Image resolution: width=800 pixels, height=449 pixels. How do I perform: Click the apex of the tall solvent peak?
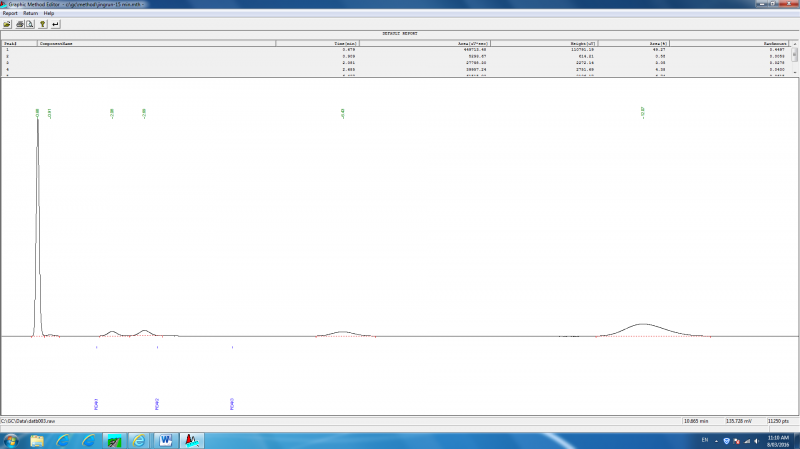tap(37, 121)
